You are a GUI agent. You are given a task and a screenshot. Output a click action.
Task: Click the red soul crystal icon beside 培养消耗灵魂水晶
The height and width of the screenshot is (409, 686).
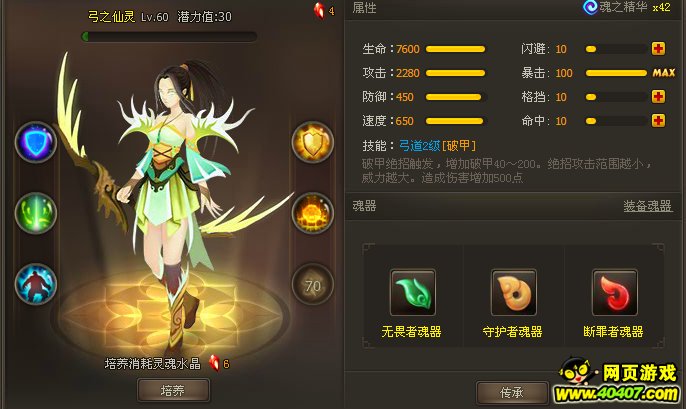(214, 363)
